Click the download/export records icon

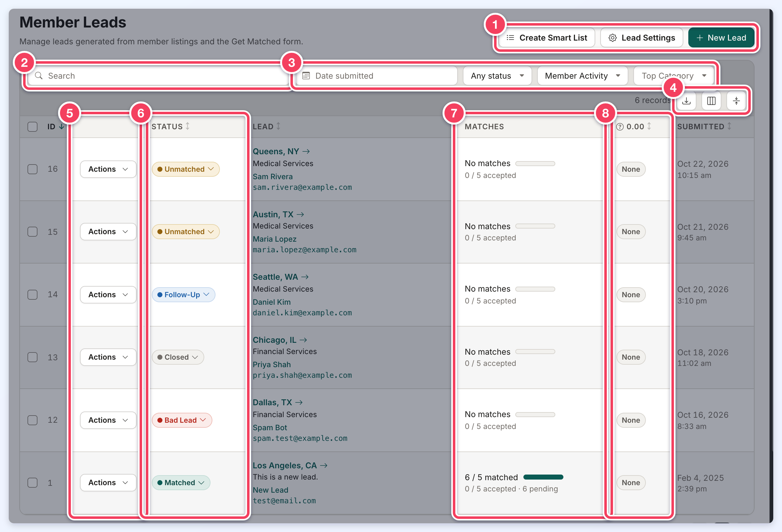686,101
